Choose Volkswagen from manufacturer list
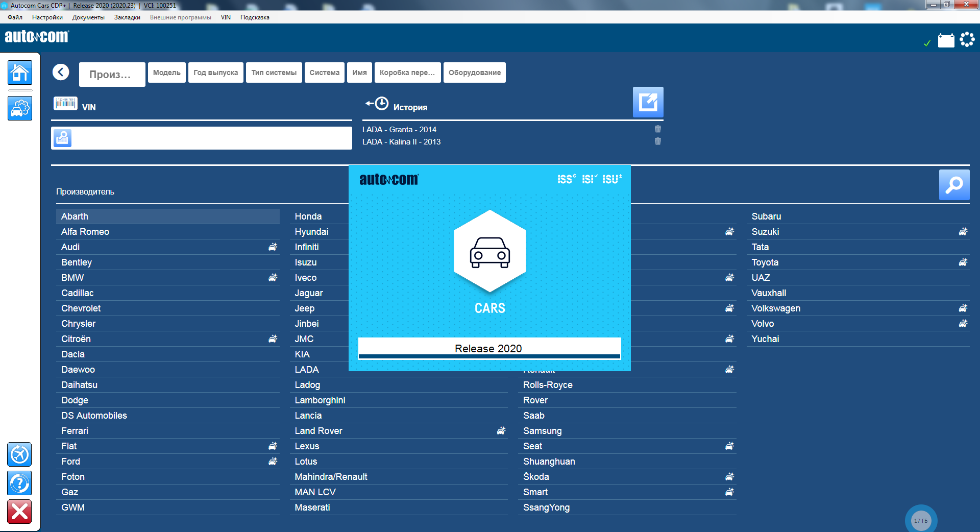This screenshot has height=532, width=980. 775,308
